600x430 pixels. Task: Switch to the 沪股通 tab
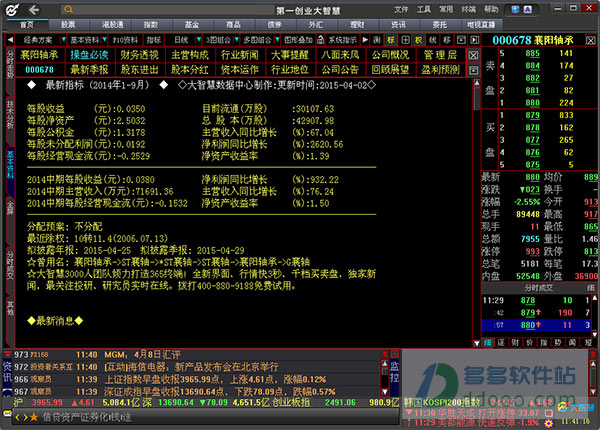pos(112,25)
